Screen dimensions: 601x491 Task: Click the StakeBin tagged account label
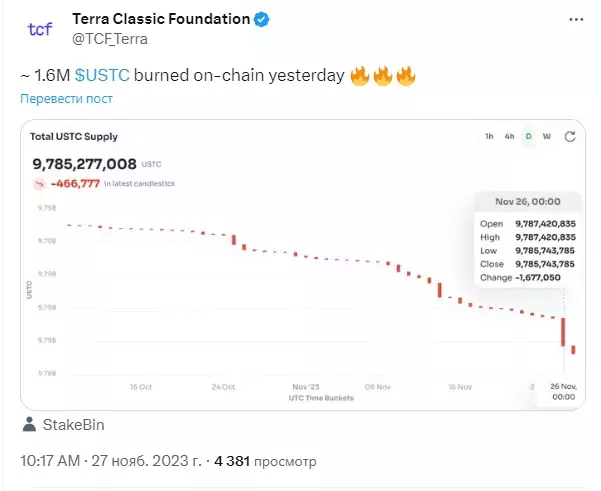tap(73, 425)
